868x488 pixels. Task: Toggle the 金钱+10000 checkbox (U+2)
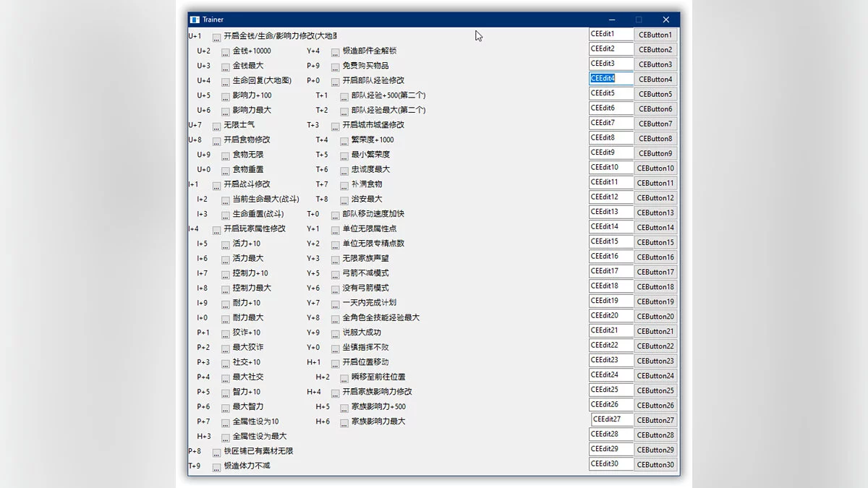point(226,52)
